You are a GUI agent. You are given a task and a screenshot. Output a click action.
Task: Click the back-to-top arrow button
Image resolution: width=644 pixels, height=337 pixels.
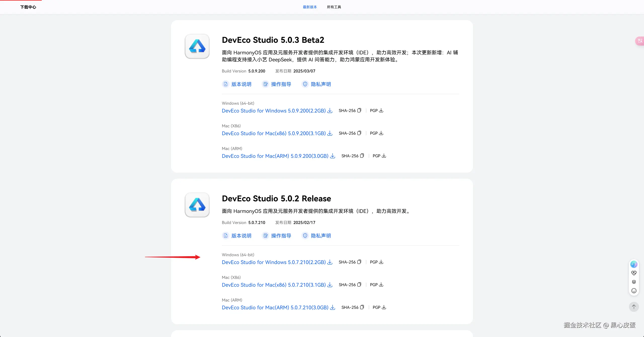(634, 307)
